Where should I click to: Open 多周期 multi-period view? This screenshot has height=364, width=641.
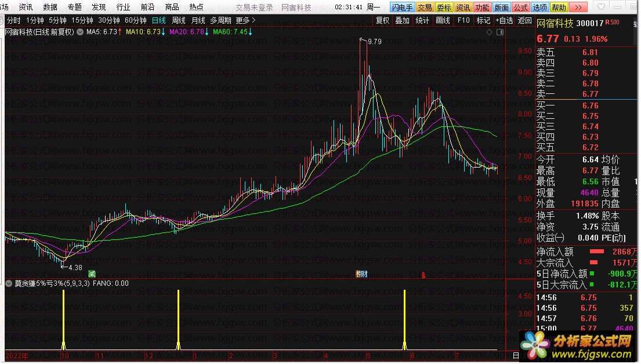pos(220,20)
